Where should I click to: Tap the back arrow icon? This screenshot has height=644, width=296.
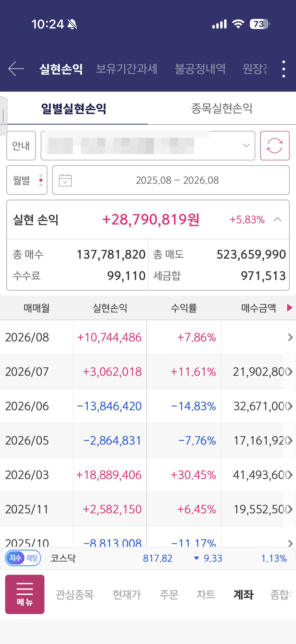pyautogui.click(x=16, y=69)
